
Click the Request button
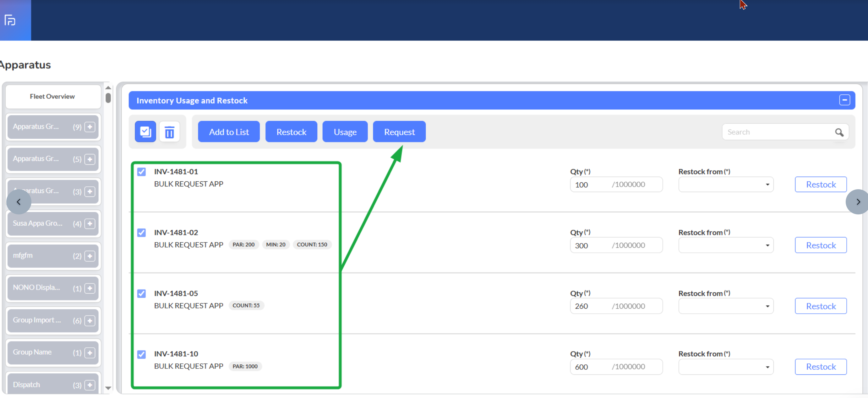pos(399,131)
